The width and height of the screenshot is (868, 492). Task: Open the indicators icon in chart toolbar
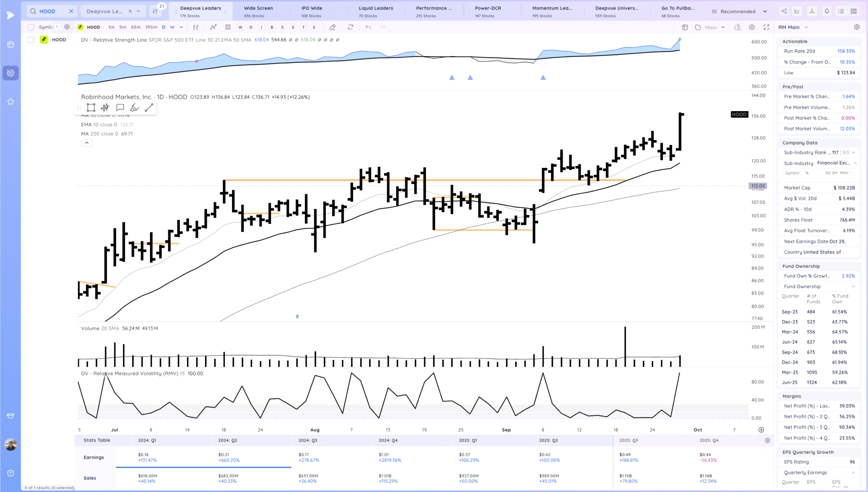click(213, 27)
